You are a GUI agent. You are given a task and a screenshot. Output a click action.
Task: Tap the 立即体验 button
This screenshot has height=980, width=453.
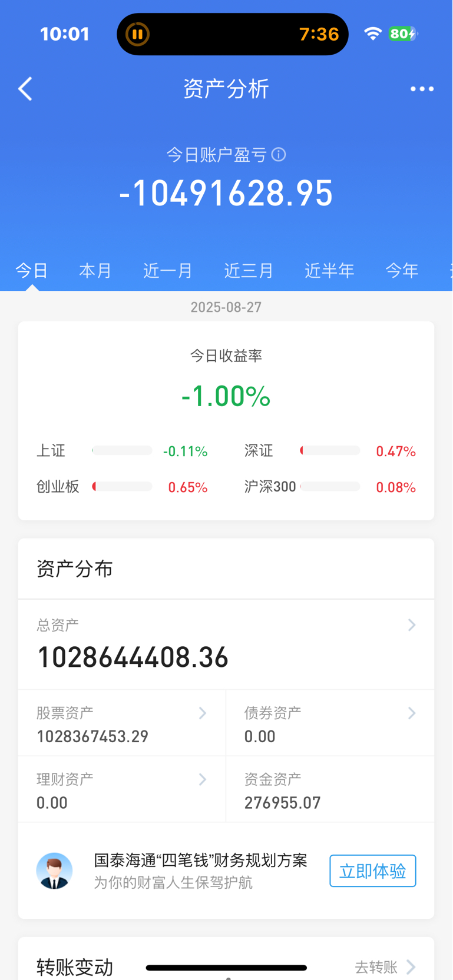click(373, 871)
